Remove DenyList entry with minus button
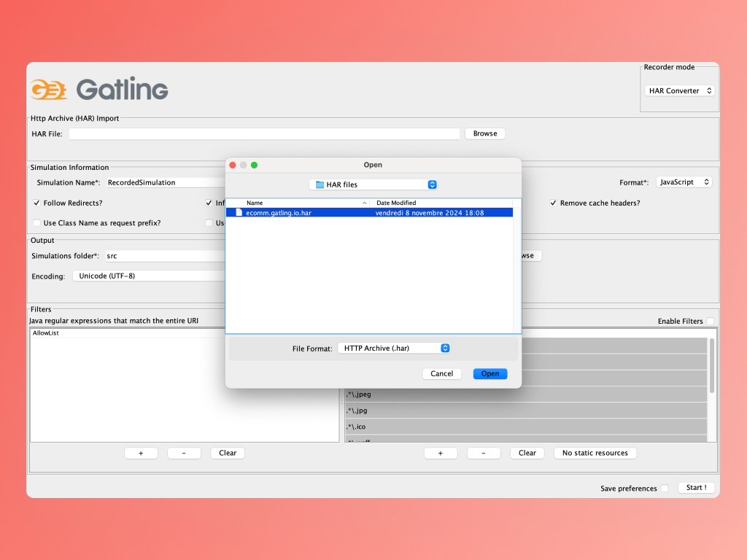The width and height of the screenshot is (747, 560). click(484, 453)
